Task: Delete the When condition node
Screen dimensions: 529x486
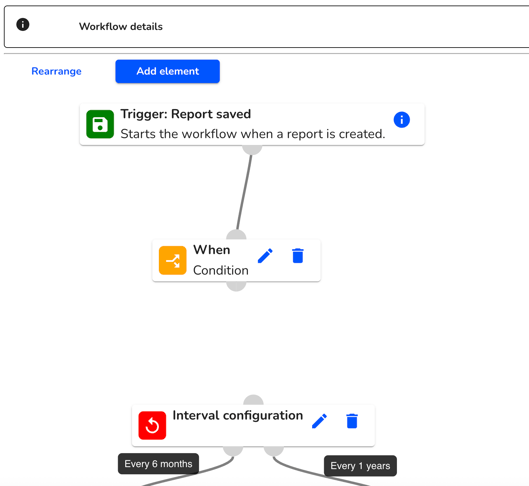Action: point(298,256)
